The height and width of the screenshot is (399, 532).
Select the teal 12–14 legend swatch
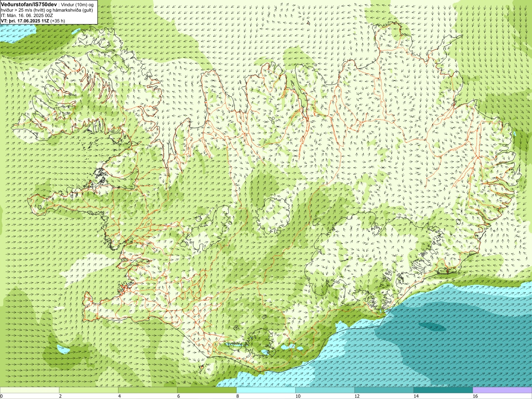[x=384, y=390]
